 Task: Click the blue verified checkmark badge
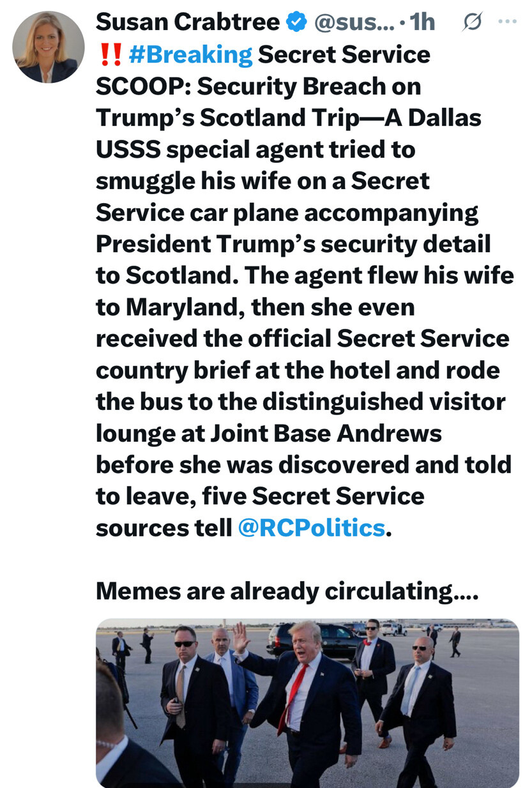(294, 22)
